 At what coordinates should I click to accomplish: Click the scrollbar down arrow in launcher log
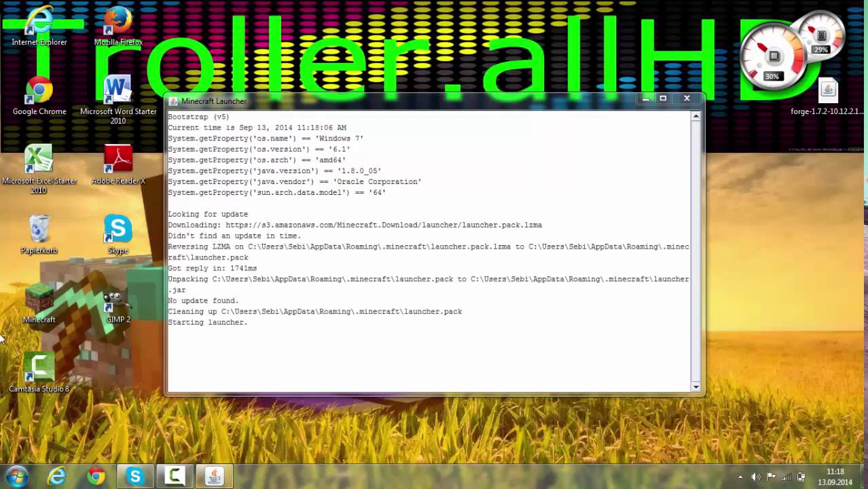695,386
